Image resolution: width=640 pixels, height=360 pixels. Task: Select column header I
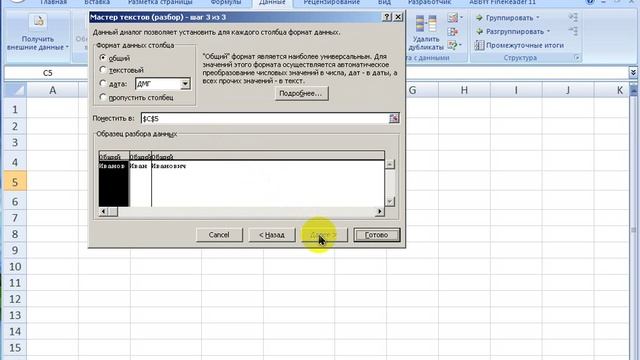[516, 90]
